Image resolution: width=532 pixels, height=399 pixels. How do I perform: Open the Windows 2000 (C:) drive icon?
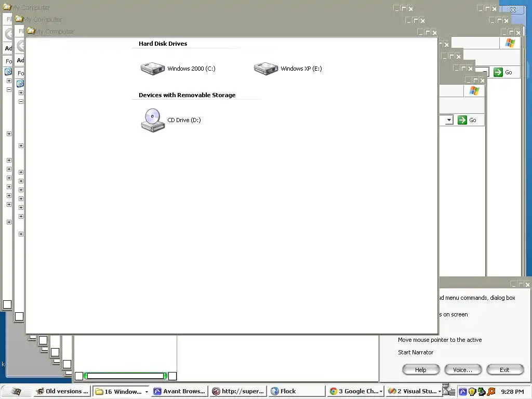coord(153,69)
